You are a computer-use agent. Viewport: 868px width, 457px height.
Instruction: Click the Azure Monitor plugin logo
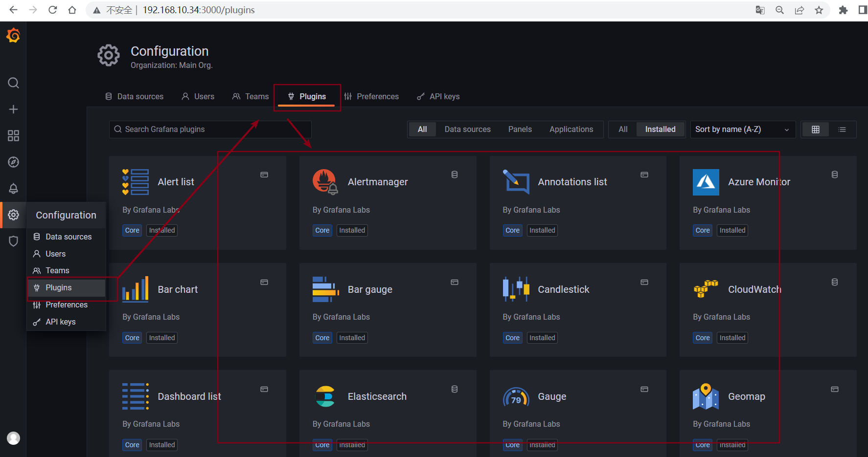706,182
